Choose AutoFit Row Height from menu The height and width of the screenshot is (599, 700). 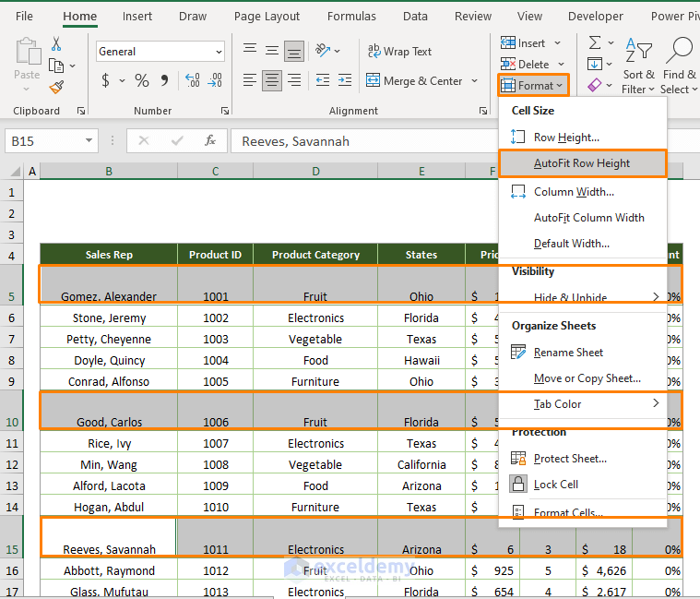pos(581,163)
